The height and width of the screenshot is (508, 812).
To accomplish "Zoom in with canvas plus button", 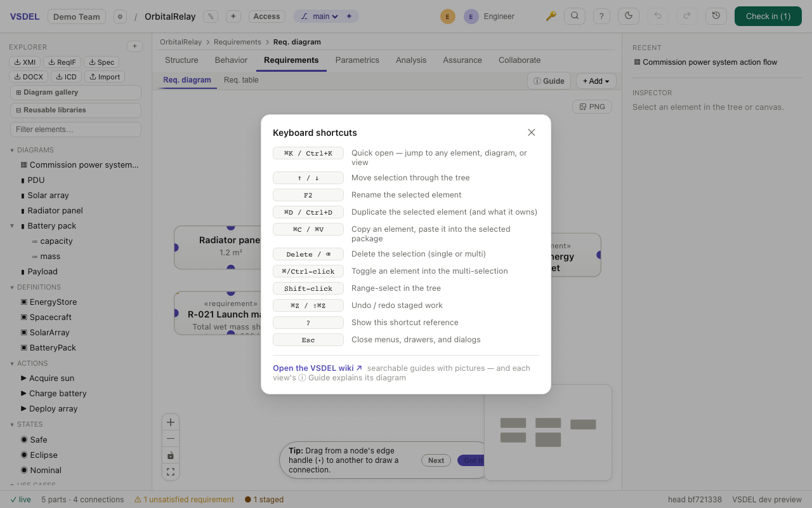I will click(171, 422).
